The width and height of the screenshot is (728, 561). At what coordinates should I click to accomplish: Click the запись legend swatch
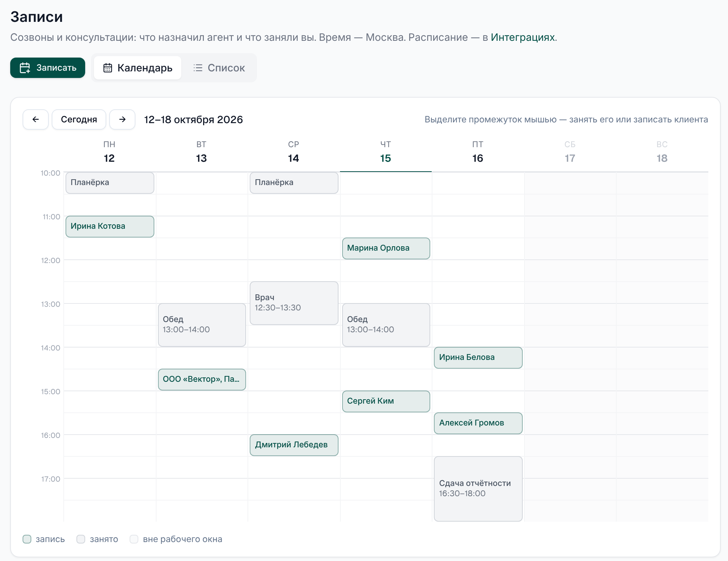[x=27, y=539]
